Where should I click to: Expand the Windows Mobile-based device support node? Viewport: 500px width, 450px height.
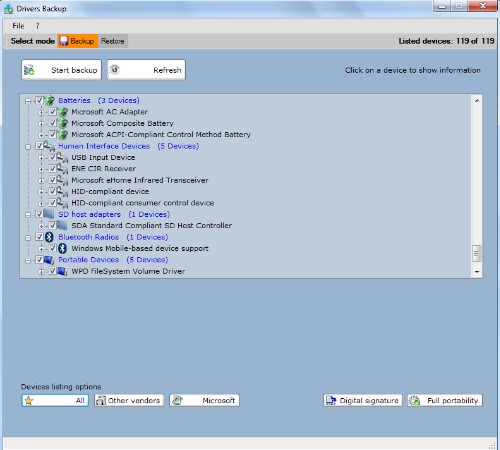[x=41, y=249]
